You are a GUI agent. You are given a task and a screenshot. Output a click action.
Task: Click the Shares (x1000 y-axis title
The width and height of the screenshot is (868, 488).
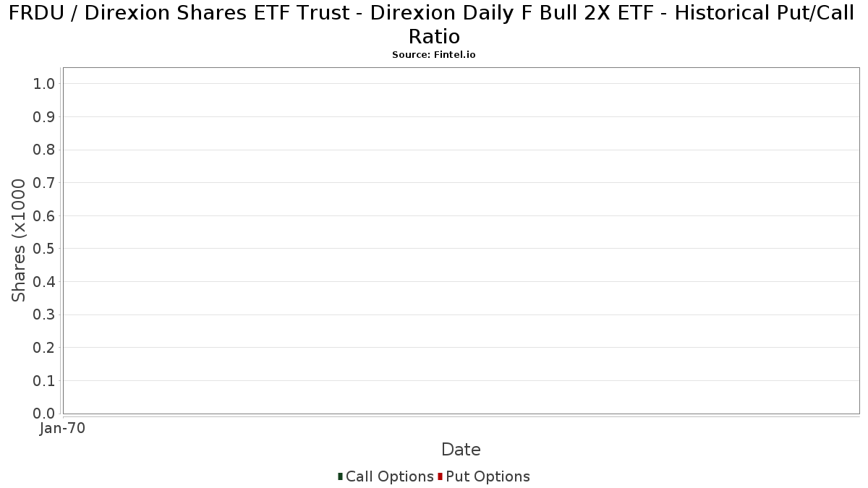tap(20, 241)
